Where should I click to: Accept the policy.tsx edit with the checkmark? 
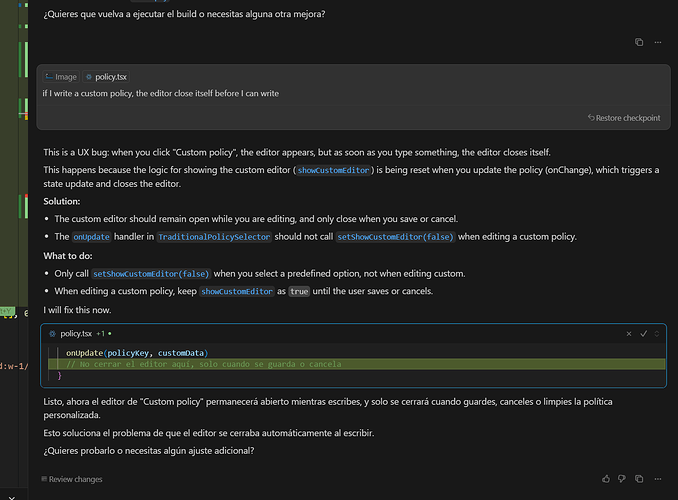[643, 333]
